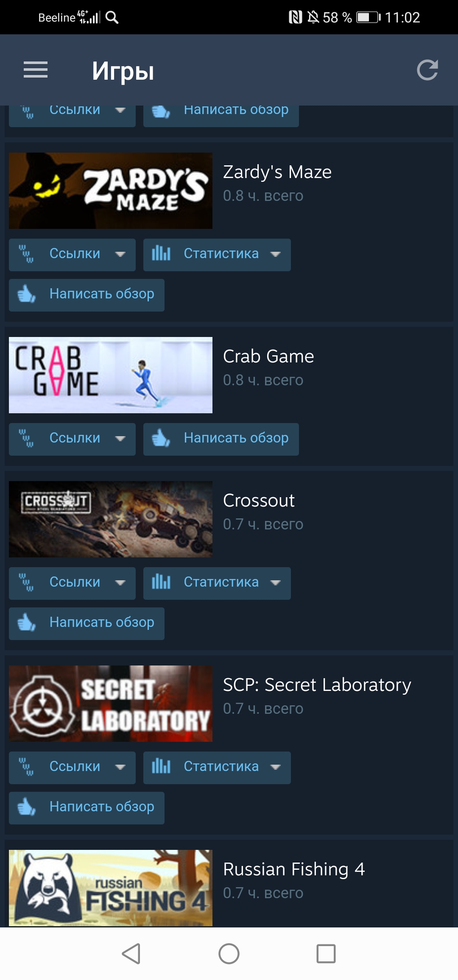The image size is (458, 980).
Task: Tap the Android back navigation button
Action: click(131, 954)
